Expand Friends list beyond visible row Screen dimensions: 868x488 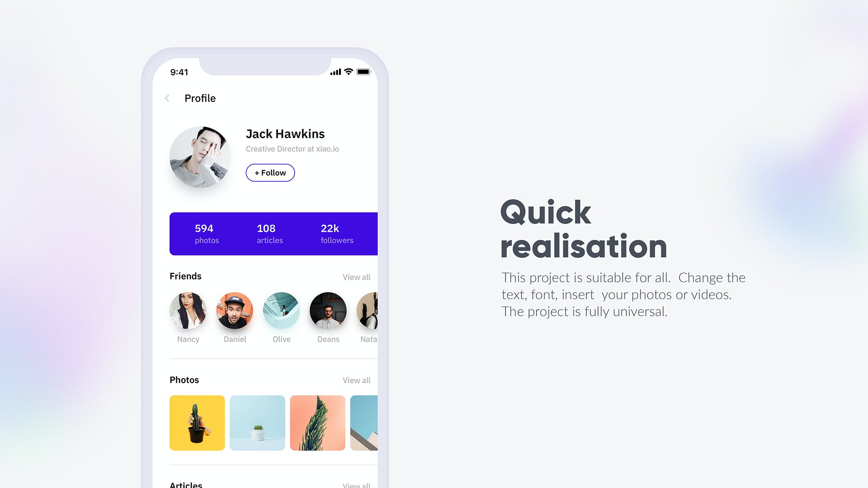[x=356, y=277]
